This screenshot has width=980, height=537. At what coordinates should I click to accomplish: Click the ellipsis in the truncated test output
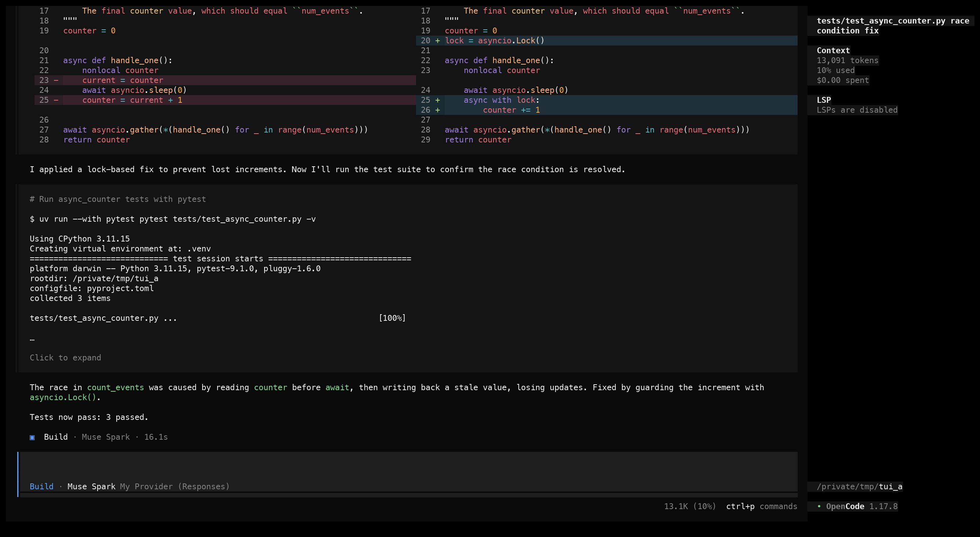32,338
